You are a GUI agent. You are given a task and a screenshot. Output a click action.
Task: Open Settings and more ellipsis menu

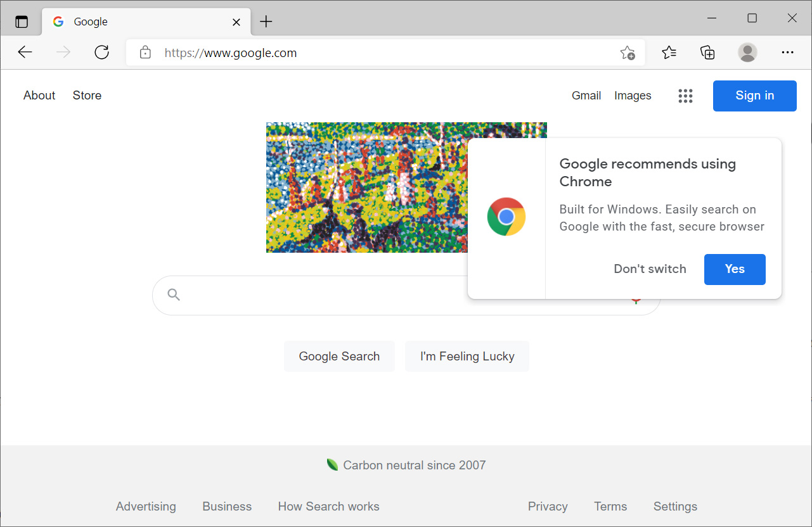(787, 53)
